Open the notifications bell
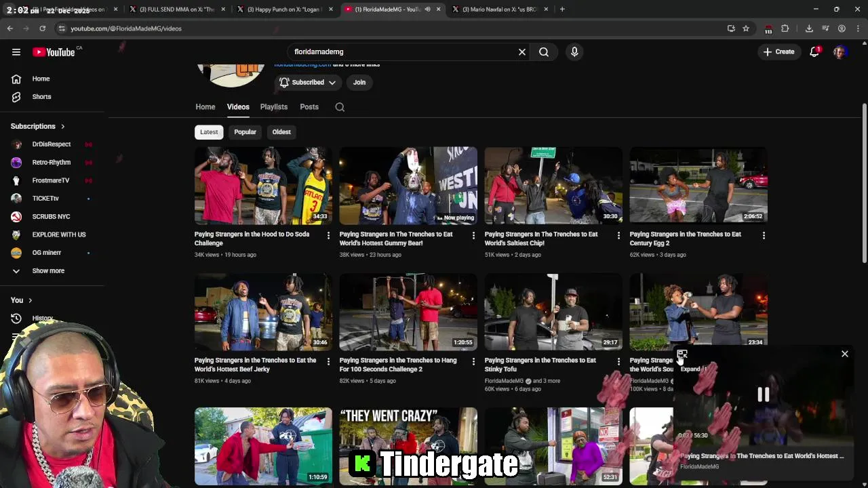Viewport: 868px width, 488px height. point(815,52)
